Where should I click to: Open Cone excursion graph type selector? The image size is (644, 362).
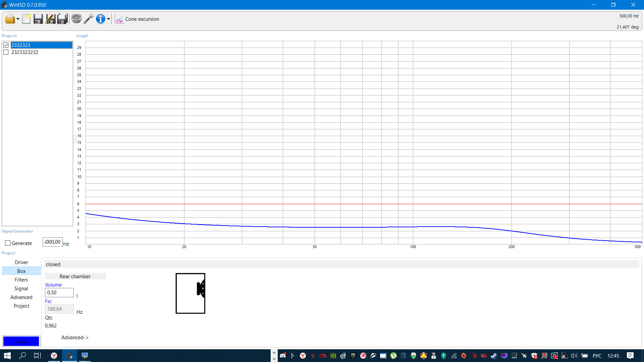[142, 19]
